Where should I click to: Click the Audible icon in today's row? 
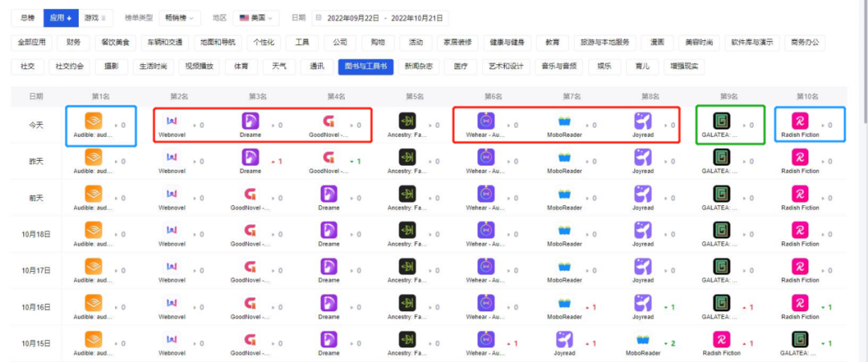[93, 121]
